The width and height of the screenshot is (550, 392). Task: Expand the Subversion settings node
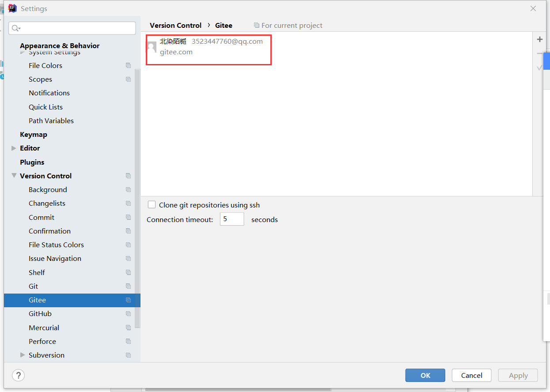click(x=23, y=355)
